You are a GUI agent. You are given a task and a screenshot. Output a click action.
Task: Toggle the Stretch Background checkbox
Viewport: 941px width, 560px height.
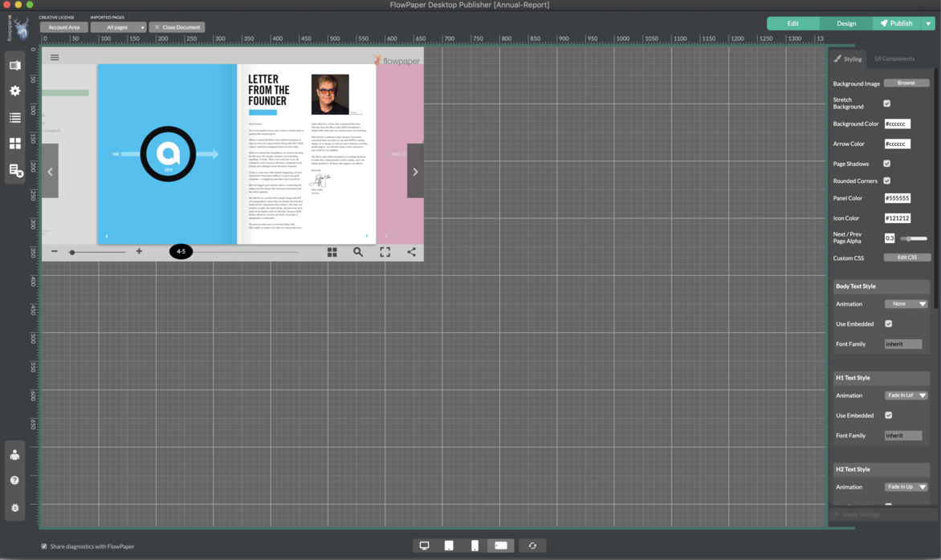click(886, 103)
